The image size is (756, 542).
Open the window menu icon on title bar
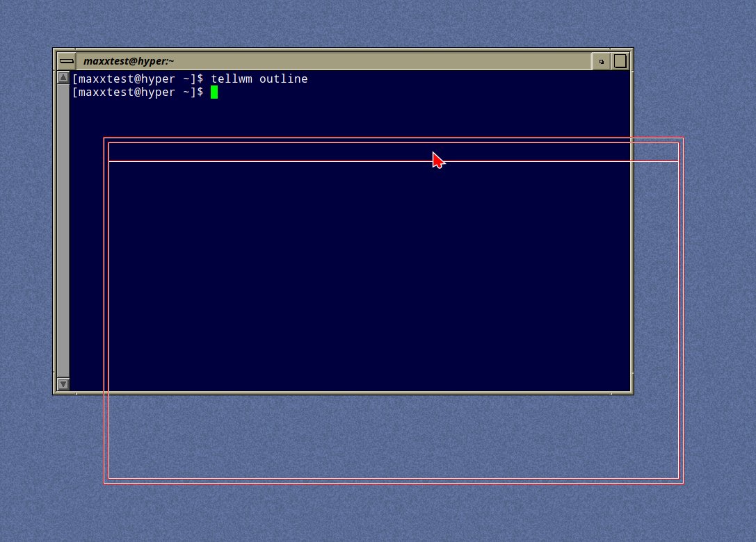67,60
